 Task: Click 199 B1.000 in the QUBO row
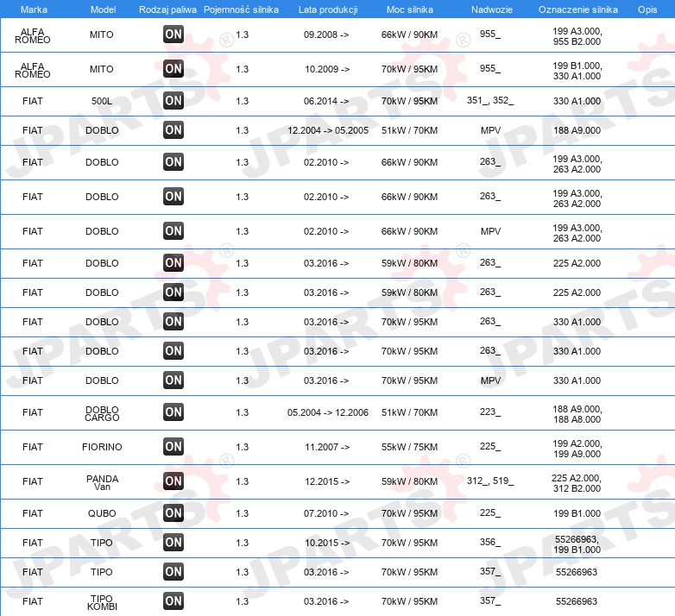click(577, 513)
